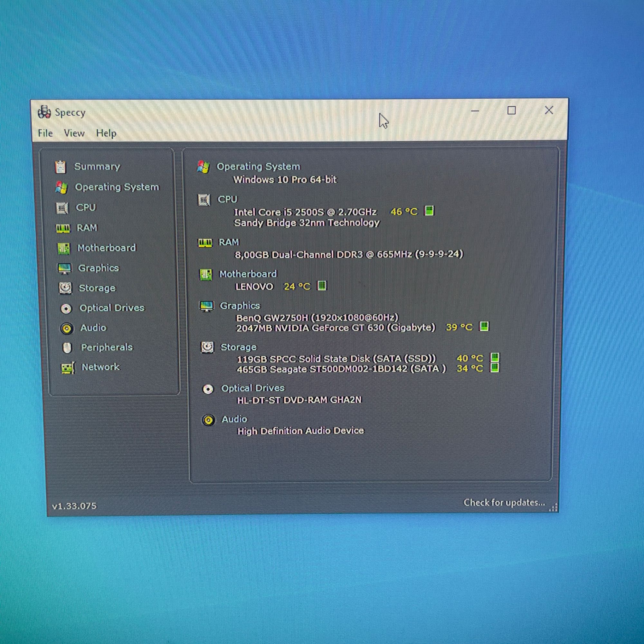Select Summary in the sidebar
The height and width of the screenshot is (644, 644).
tap(97, 166)
